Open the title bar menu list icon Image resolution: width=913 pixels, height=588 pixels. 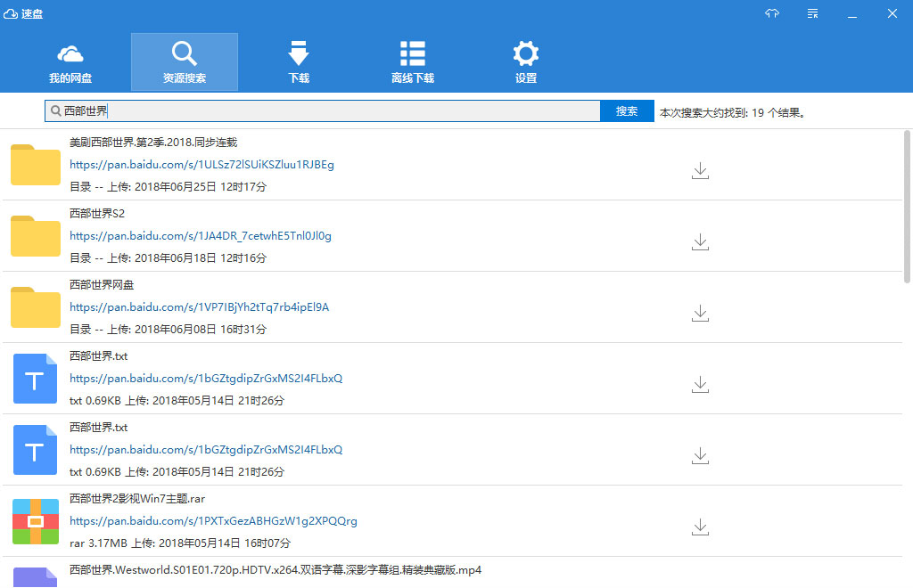click(813, 13)
